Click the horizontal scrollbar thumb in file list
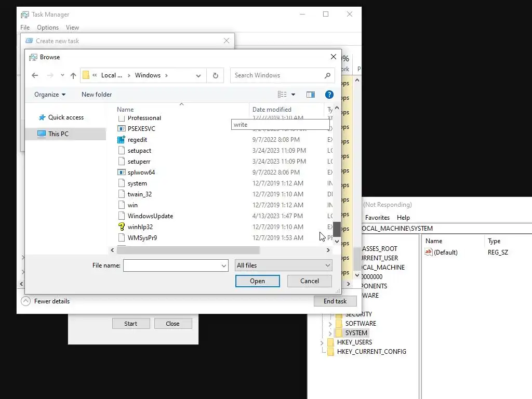This screenshot has height=399, width=532. 188,250
